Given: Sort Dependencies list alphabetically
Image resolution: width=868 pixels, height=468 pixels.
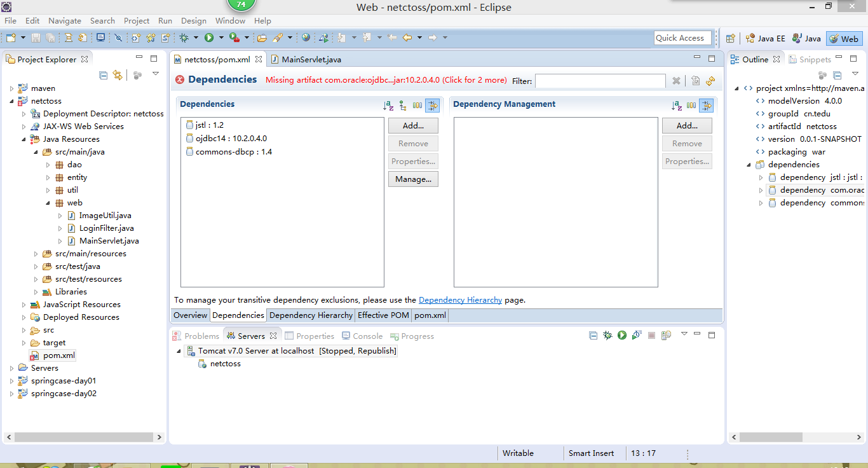Looking at the screenshot, I should [389, 106].
